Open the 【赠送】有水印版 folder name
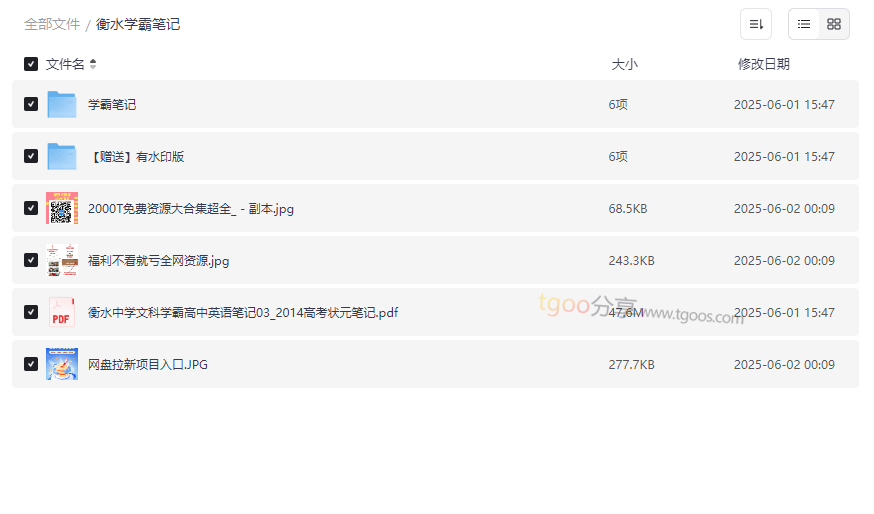Screen dimensions: 874x514 click(136, 157)
